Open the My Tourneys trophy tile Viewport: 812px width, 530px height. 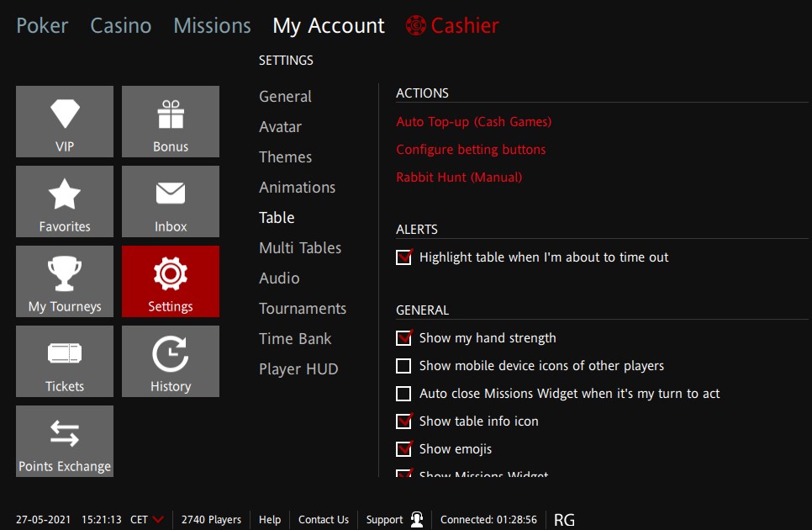[65, 281]
